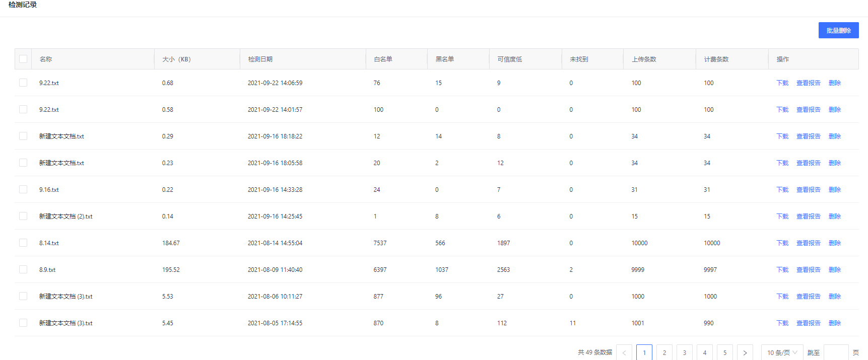
Task: Open the 10 条/页 page size dropdown
Action: [782, 352]
